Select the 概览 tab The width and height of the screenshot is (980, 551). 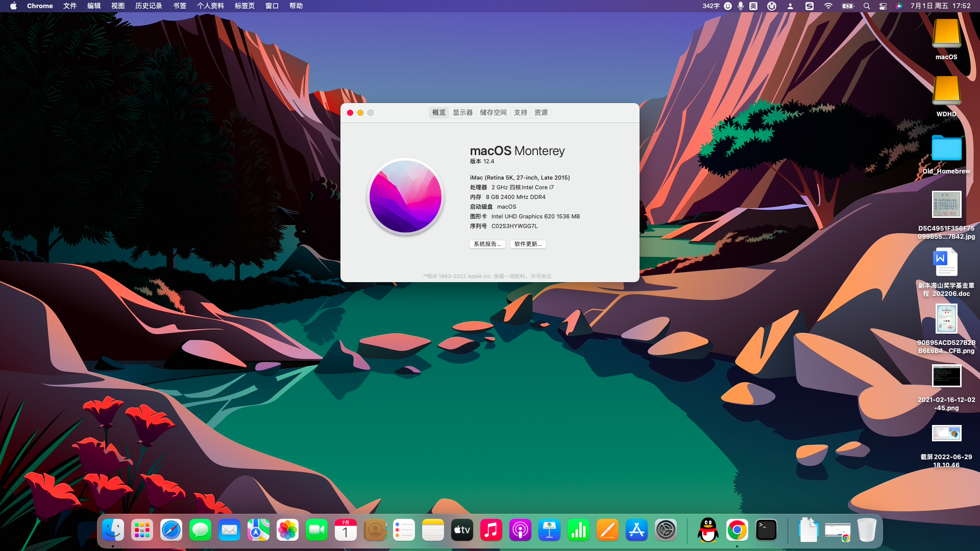(439, 113)
